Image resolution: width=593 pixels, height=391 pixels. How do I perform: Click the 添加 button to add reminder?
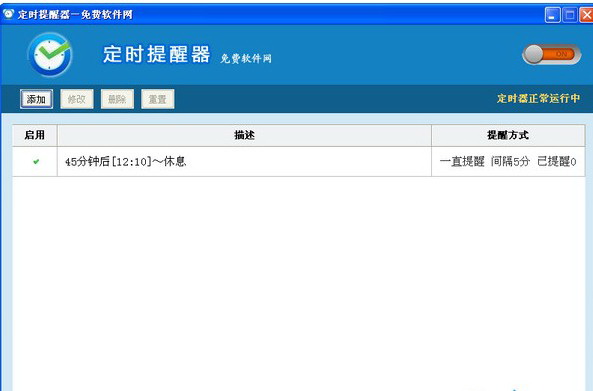click(36, 99)
